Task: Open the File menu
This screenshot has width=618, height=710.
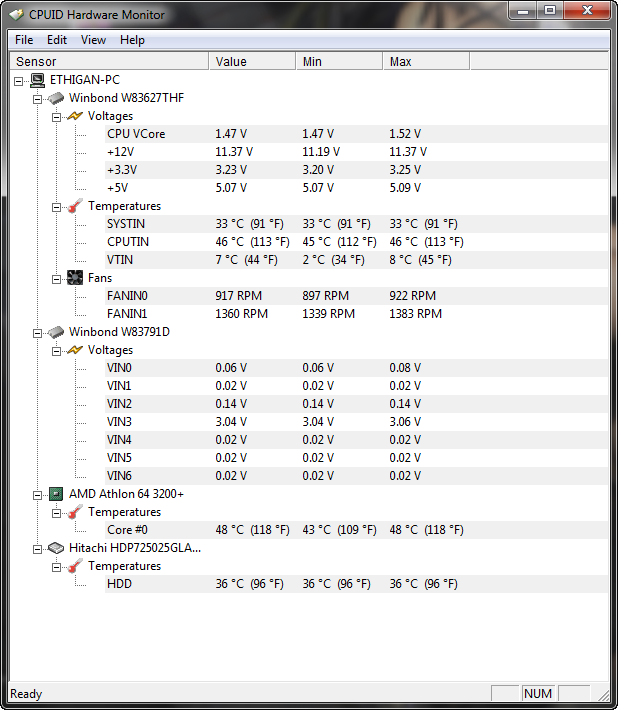Action: click(24, 40)
